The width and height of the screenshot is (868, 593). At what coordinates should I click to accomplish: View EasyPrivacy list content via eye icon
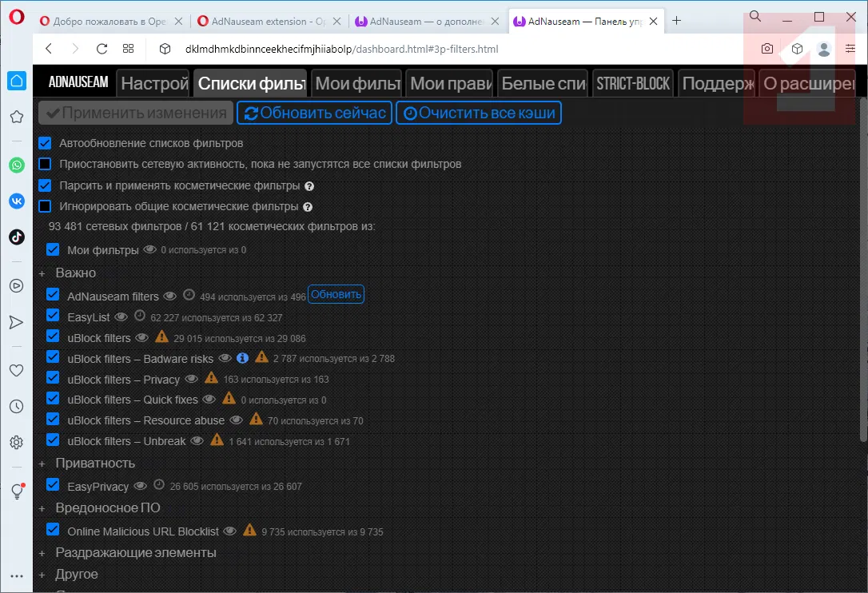click(x=141, y=486)
